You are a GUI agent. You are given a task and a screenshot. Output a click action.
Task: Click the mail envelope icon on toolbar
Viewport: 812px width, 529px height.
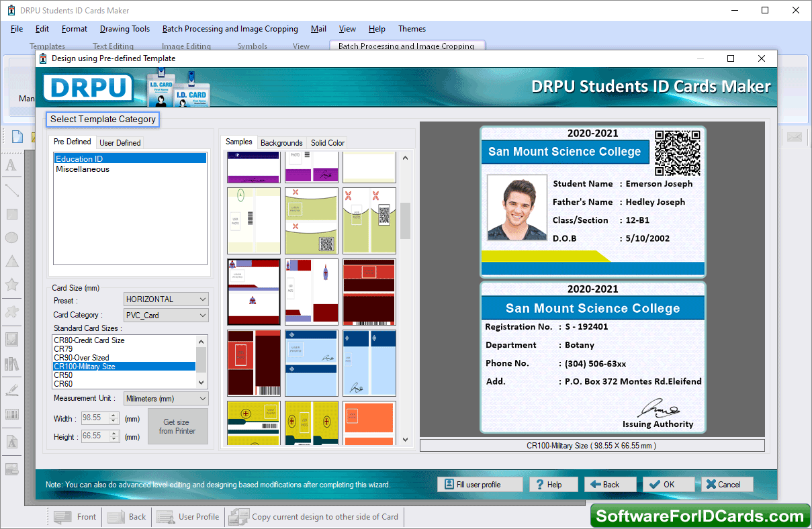coord(795,137)
